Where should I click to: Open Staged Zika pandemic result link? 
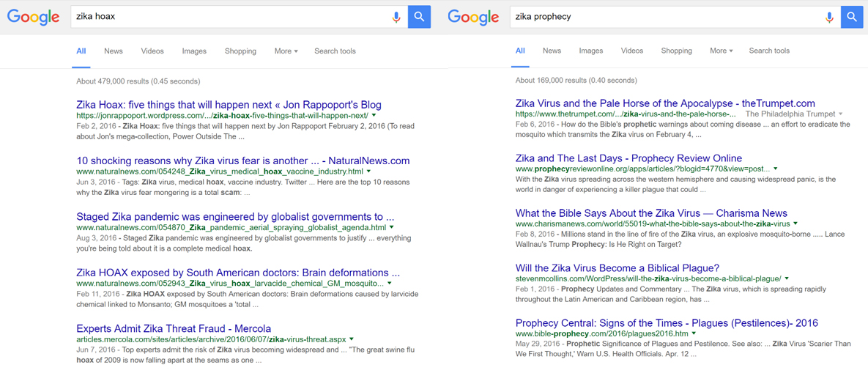tap(235, 216)
